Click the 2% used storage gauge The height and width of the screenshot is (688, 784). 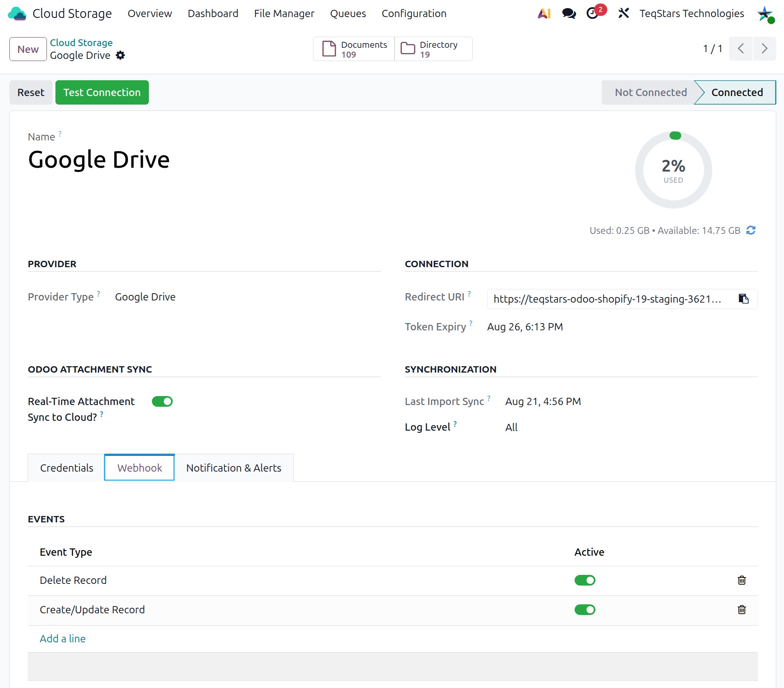[674, 170]
